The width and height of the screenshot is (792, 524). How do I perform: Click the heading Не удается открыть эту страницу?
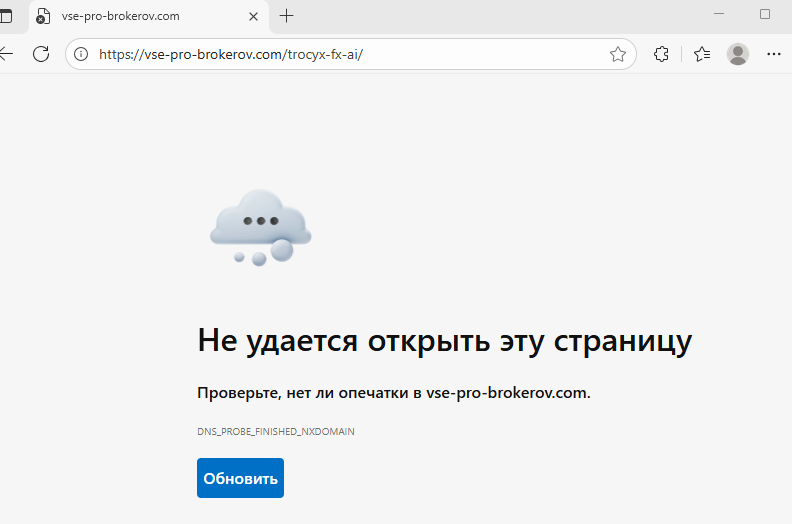444,340
